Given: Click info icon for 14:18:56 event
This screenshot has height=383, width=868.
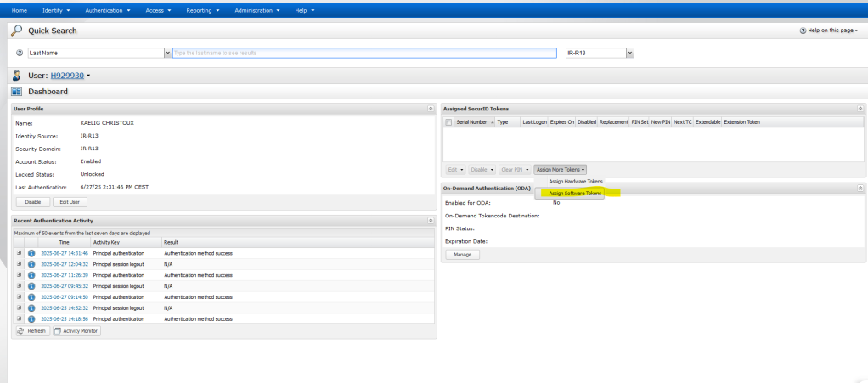Looking at the screenshot, I should tap(31, 318).
